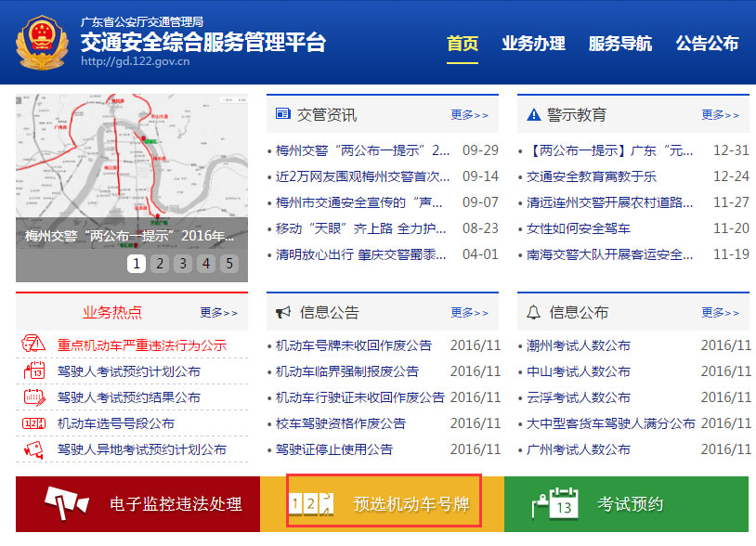Switch to the 首页 tab
The height and width of the screenshot is (546, 756).
(463, 43)
